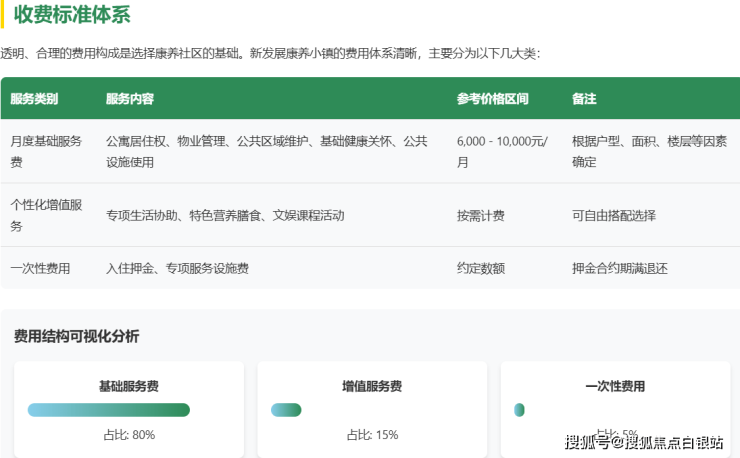Click the 按需计费 price cell
The width and height of the screenshot is (740, 458).
[x=480, y=215]
